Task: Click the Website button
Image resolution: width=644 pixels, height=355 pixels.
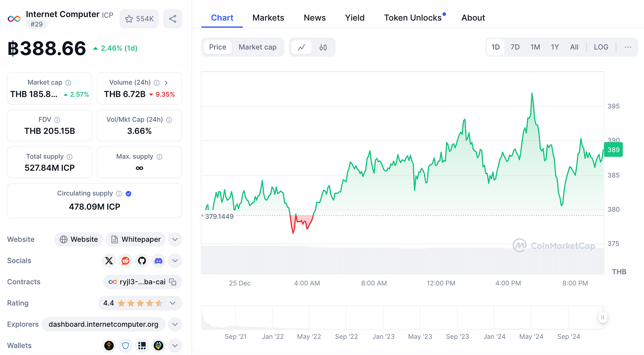Action: coord(79,239)
